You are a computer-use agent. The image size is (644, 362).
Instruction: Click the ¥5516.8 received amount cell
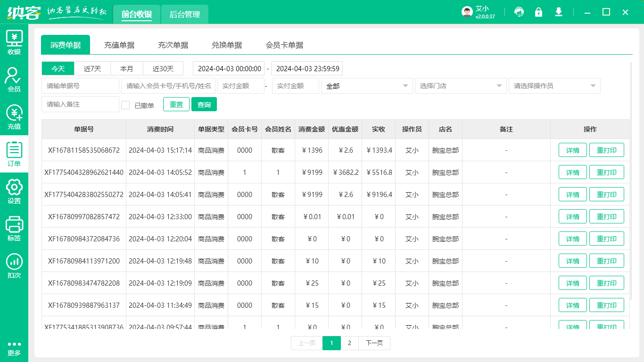coord(379,173)
